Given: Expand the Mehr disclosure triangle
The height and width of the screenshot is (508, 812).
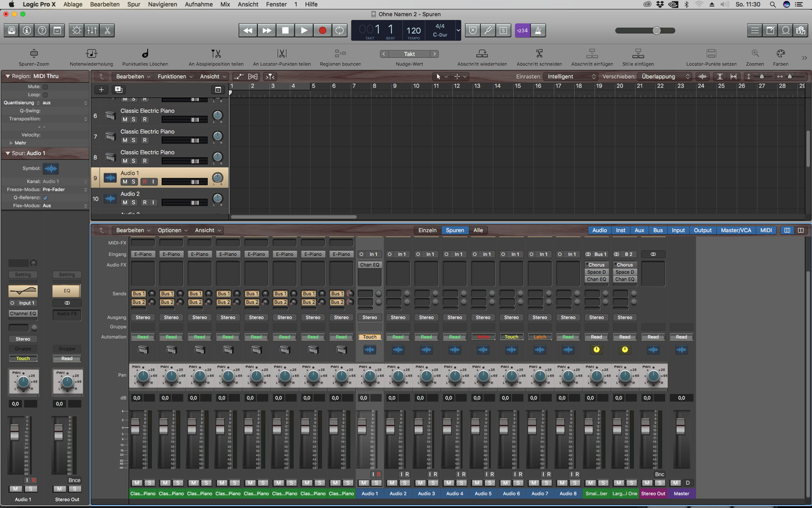Looking at the screenshot, I should (x=11, y=143).
